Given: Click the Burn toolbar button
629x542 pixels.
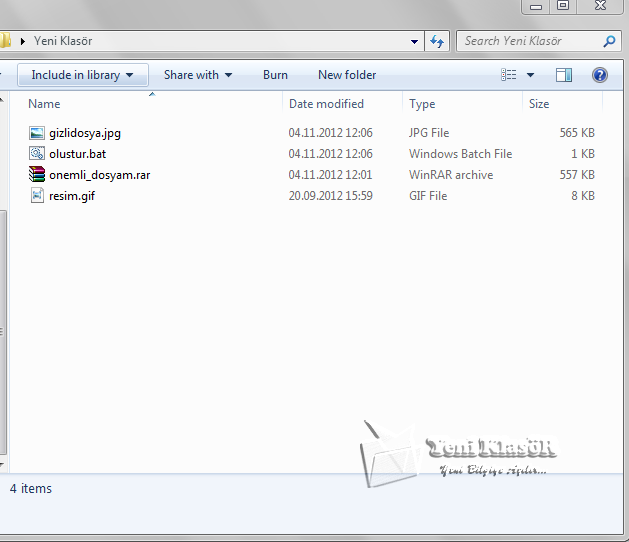Looking at the screenshot, I should click(x=275, y=75).
